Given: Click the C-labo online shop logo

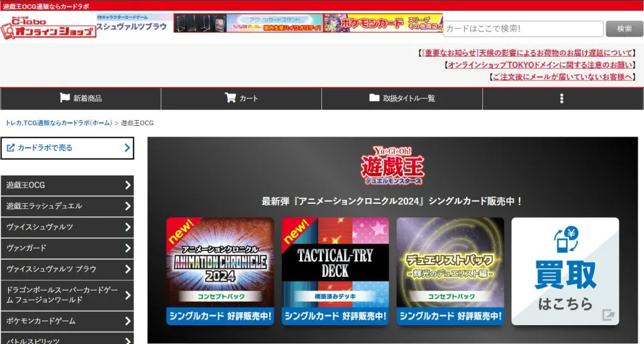Looking at the screenshot, I should click(x=48, y=28).
